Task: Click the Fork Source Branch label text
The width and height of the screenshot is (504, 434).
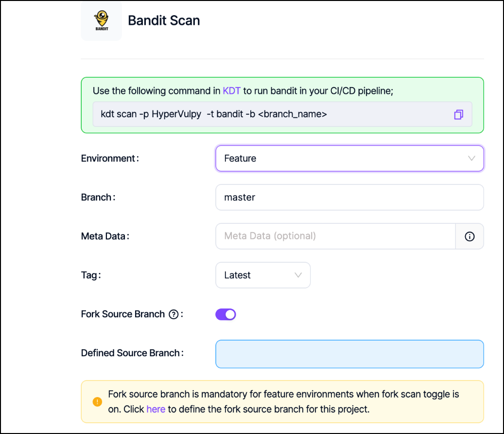Action: click(x=123, y=314)
